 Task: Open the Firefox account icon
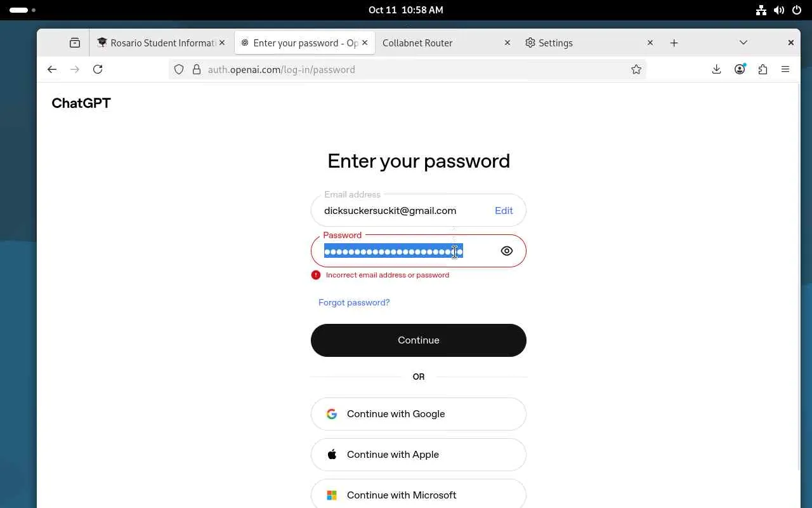[740, 69]
